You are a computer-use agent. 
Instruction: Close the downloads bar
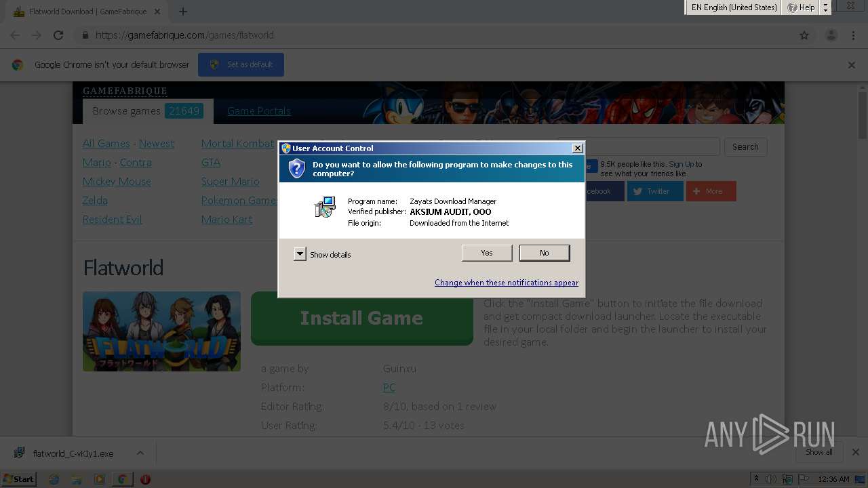tap(855, 452)
